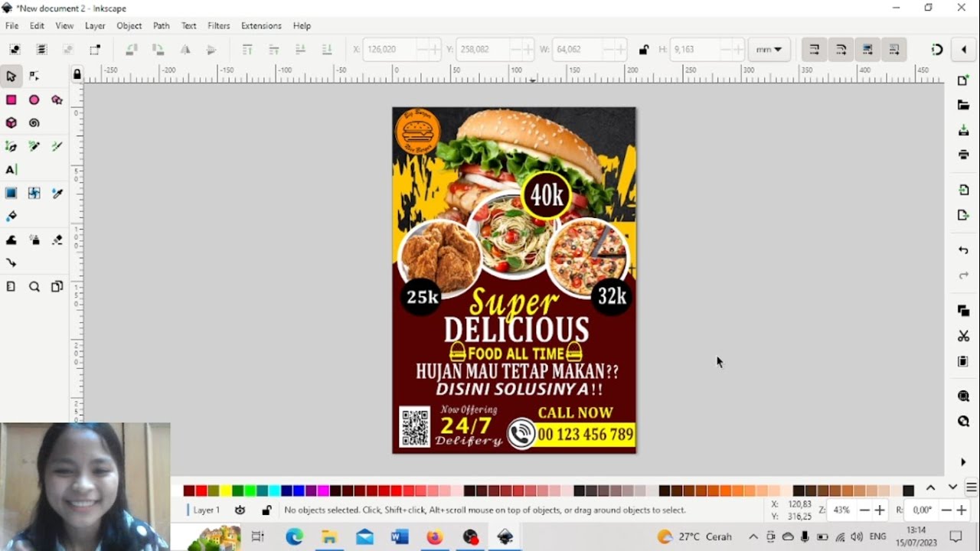Select the Mesh gradient tool
980x551 pixels.
click(x=34, y=193)
